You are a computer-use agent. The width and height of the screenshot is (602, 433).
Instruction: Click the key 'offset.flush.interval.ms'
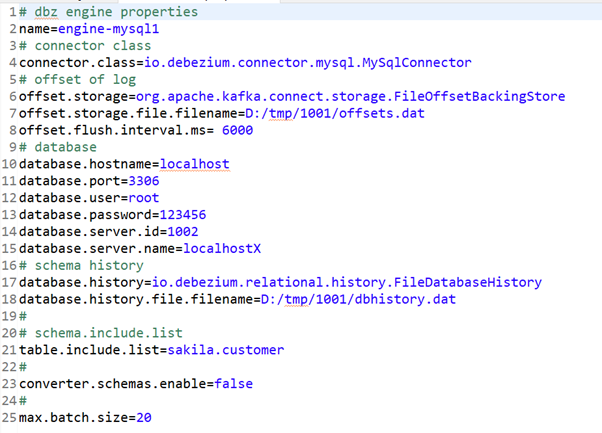pos(112,130)
